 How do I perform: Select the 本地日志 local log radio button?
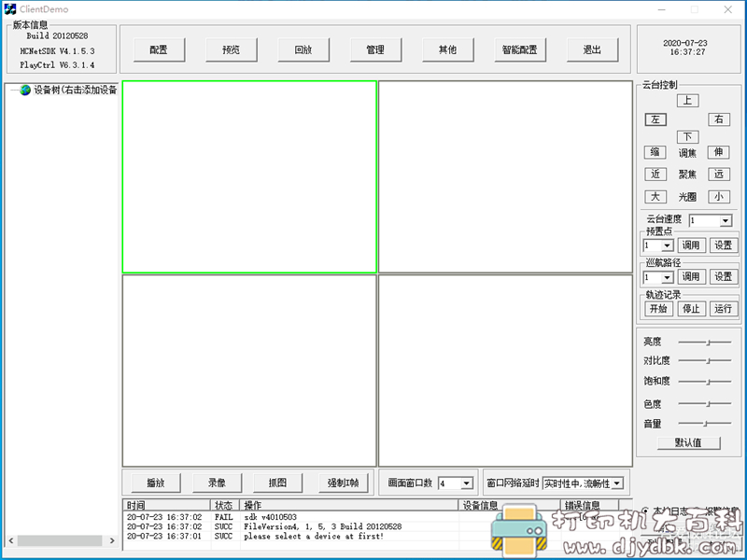(x=645, y=511)
